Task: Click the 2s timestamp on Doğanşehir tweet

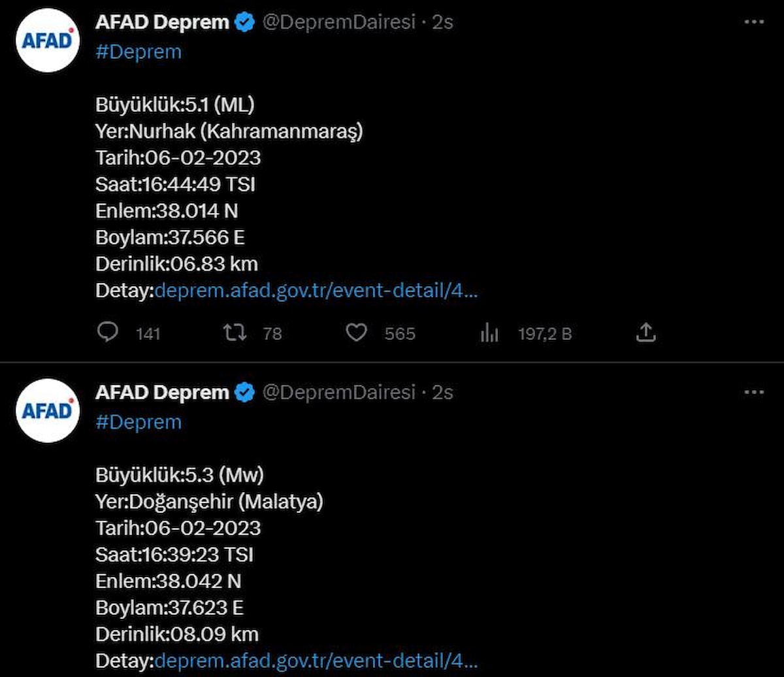Action: (x=443, y=393)
